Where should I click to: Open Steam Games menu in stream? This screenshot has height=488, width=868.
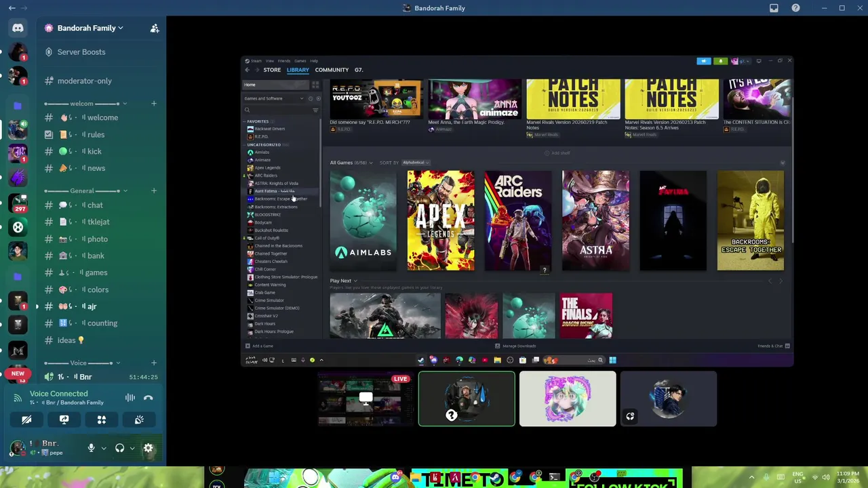(300, 61)
